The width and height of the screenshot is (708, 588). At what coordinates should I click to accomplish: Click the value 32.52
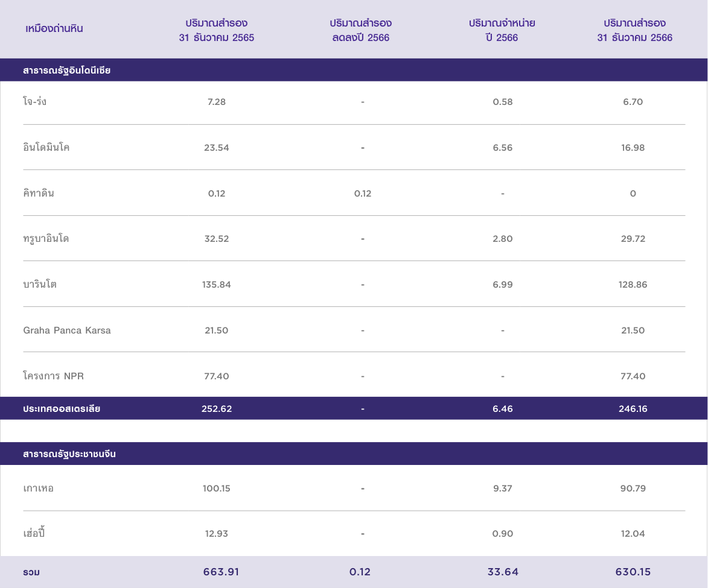[x=217, y=239]
